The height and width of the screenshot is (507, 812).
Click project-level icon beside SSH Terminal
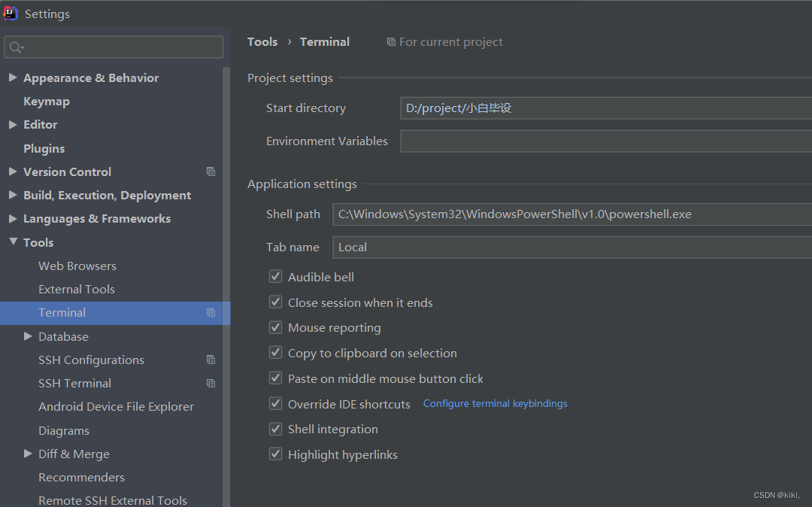211,384
